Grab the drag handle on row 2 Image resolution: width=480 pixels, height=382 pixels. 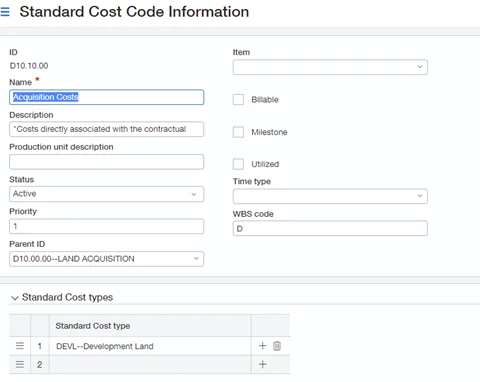pos(20,364)
